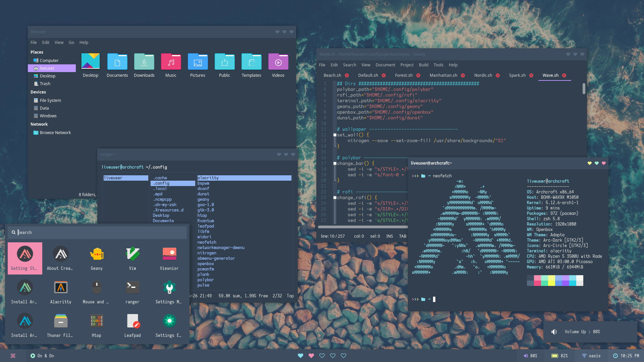Switch to the Beach.sh tab in Geany
644x362 pixels.
click(332, 75)
